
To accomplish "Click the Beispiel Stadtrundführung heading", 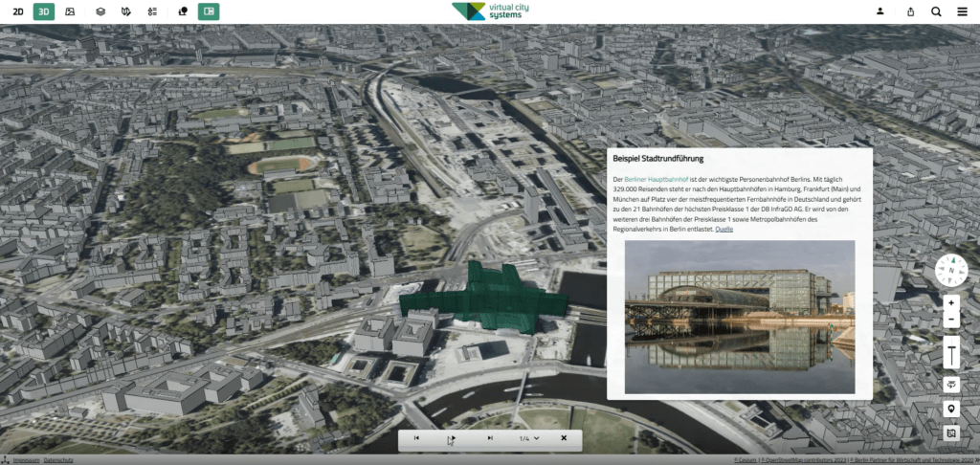I will (x=658, y=159).
